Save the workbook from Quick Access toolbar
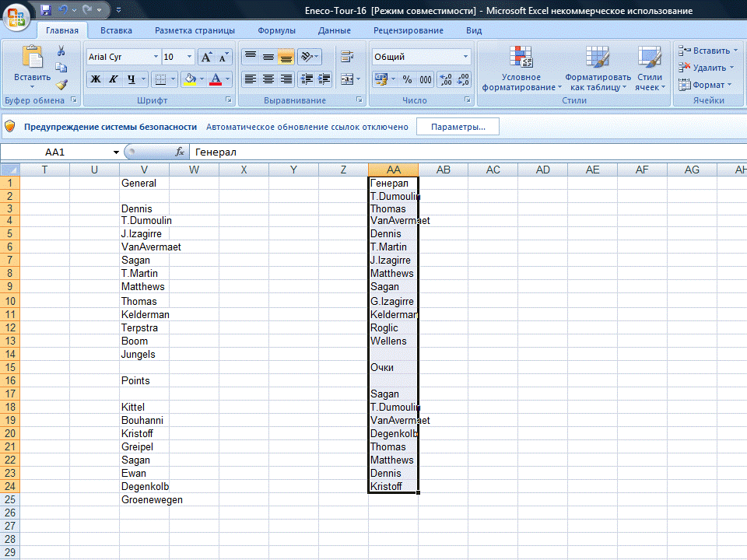 [46, 9]
